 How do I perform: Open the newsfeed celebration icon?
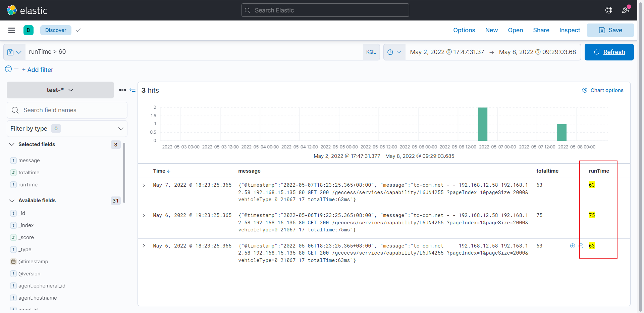(626, 10)
